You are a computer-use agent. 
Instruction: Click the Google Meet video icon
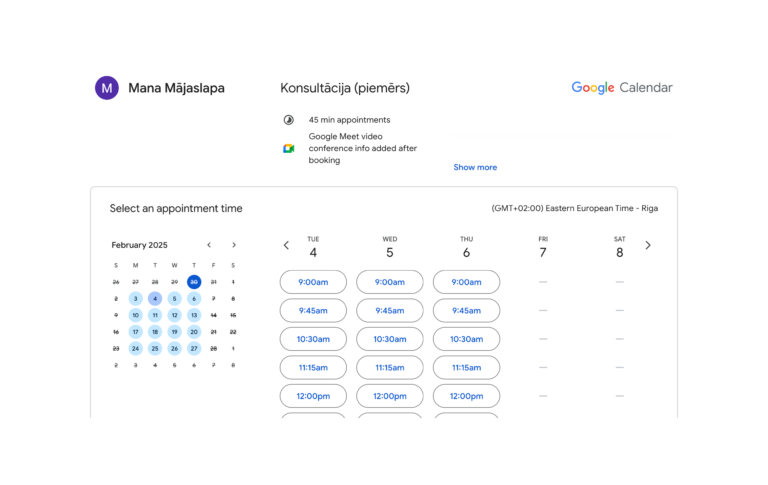point(288,148)
